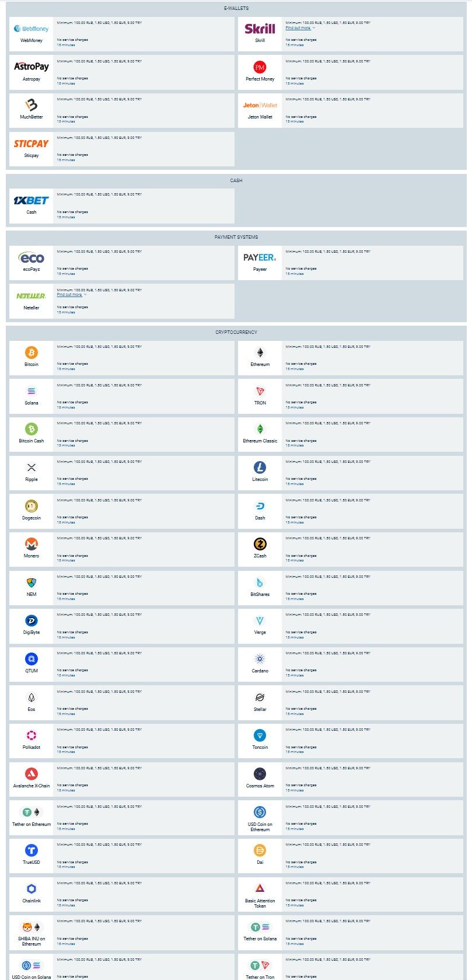The height and width of the screenshot is (980, 472).
Task: Click the Dogecoin icon
Action: (x=32, y=506)
